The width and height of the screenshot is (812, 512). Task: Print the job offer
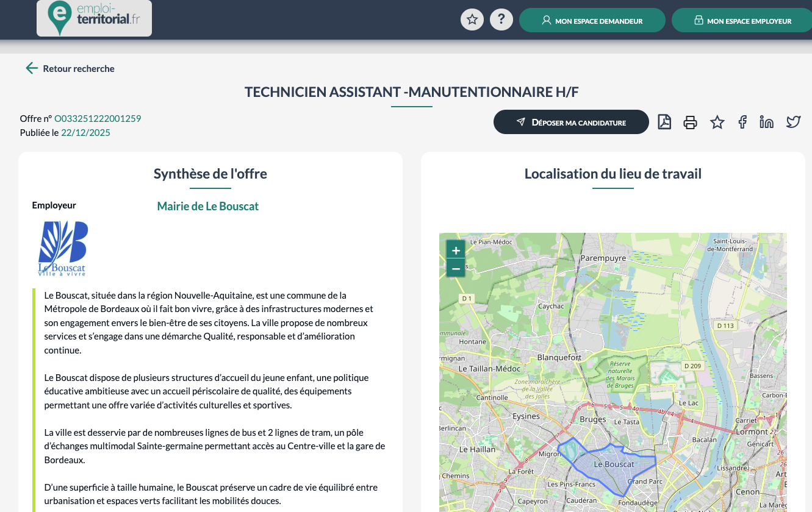click(x=690, y=123)
